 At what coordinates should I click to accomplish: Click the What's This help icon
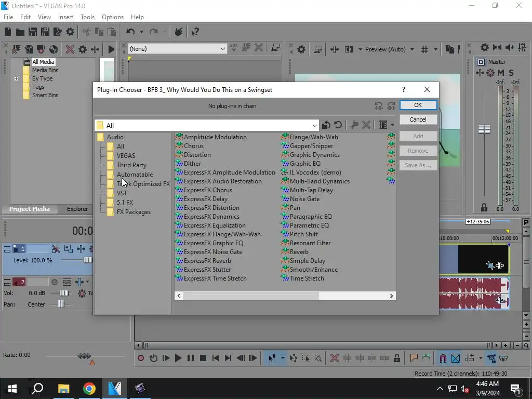[x=195, y=32]
